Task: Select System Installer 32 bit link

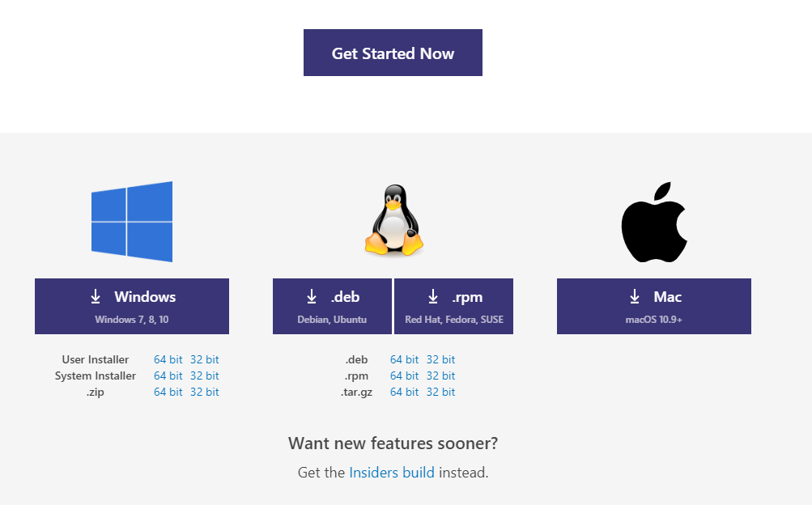Action: point(205,376)
